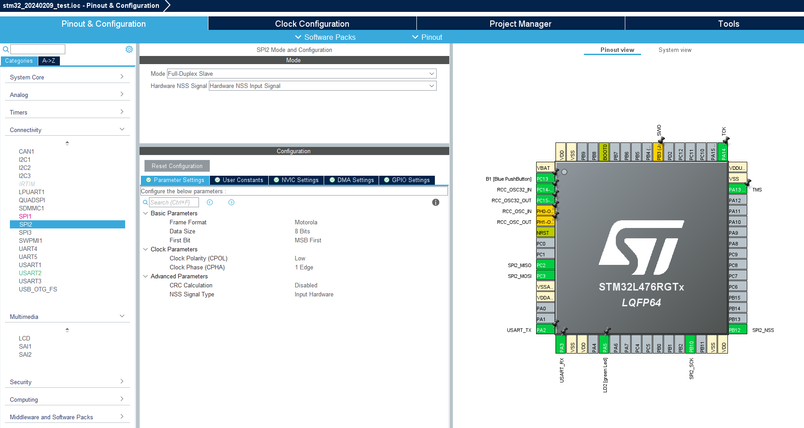Switch to System view
Screen dimensions: 804x428
pos(675,50)
